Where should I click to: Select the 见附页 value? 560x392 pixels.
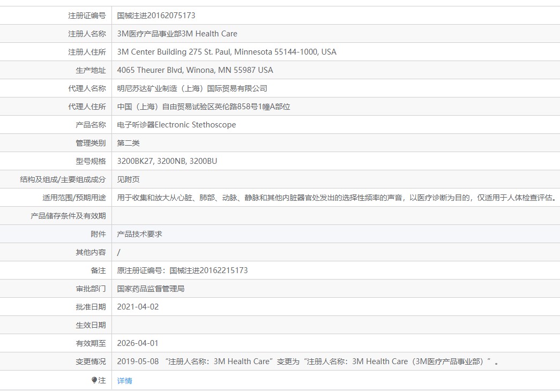click(x=128, y=179)
